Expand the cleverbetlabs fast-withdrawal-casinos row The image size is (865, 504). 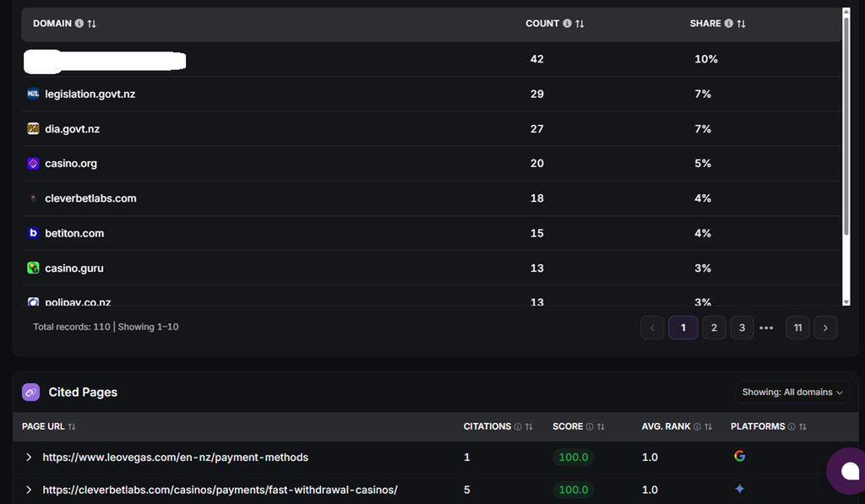[29, 490]
